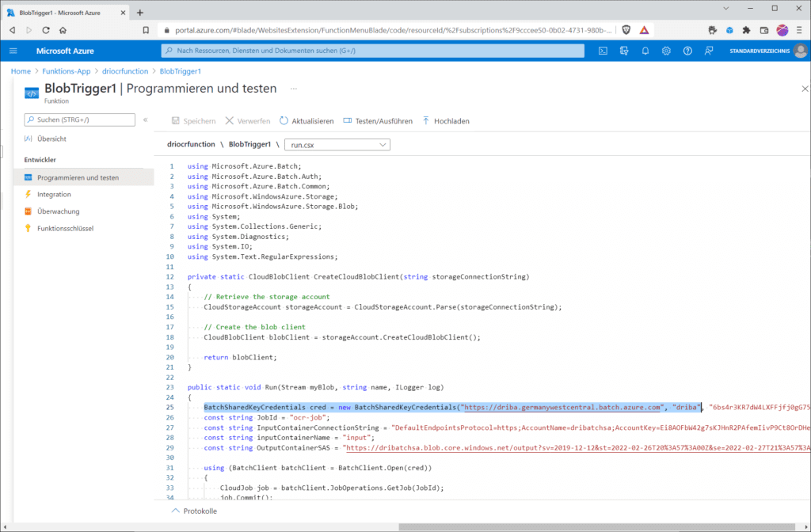811x532 pixels.
Task: Open the Azure portal hamburger menu
Action: 13,51
